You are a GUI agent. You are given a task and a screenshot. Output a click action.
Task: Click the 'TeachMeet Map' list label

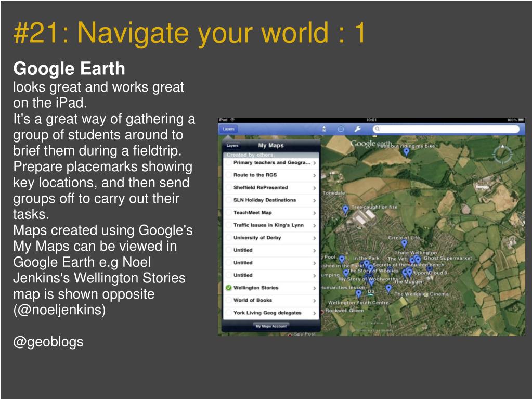point(252,212)
